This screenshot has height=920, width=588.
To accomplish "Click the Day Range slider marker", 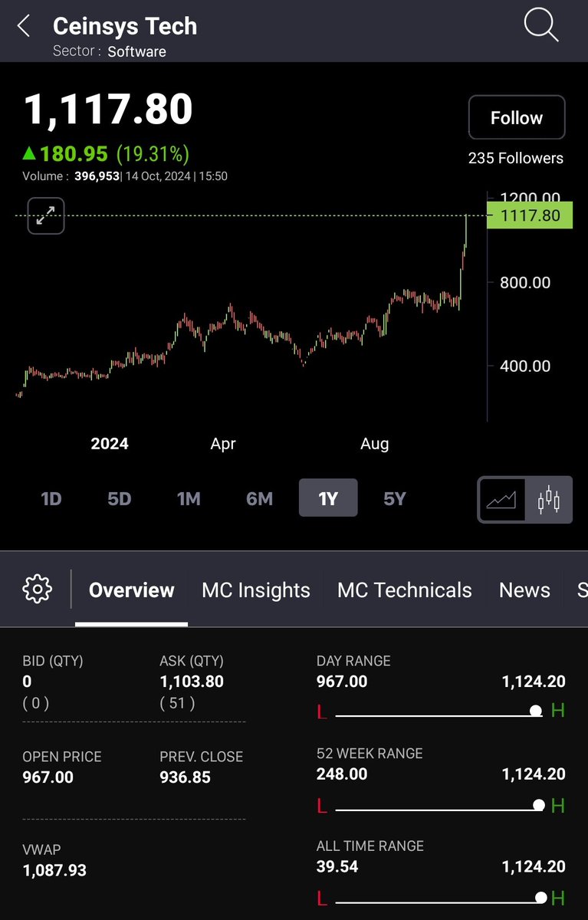I will 536,711.
